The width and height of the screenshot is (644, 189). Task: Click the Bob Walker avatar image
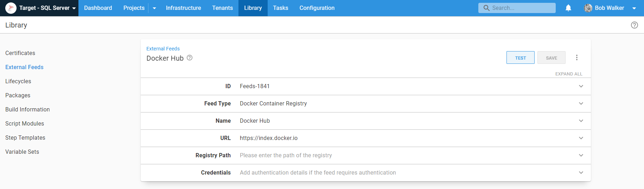pyautogui.click(x=588, y=8)
